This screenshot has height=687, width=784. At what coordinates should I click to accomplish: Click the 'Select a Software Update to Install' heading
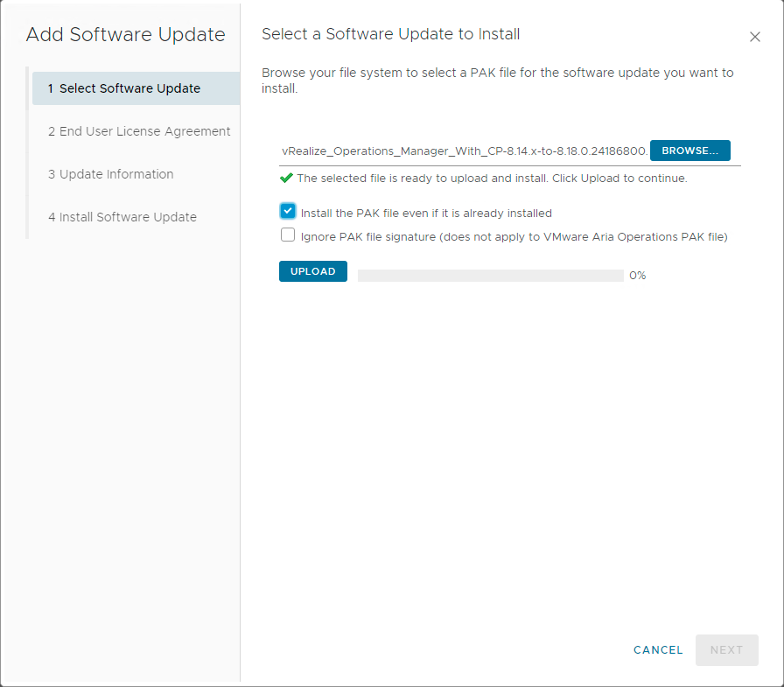coord(390,34)
